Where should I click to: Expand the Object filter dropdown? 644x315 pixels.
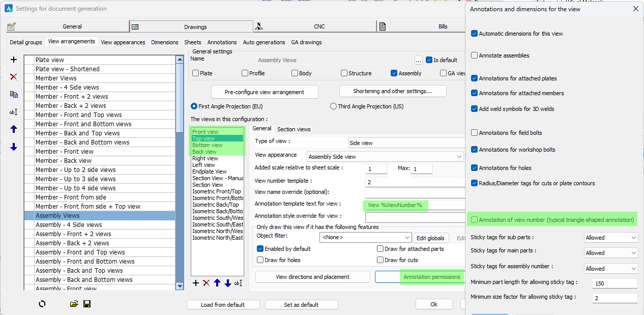point(407,238)
